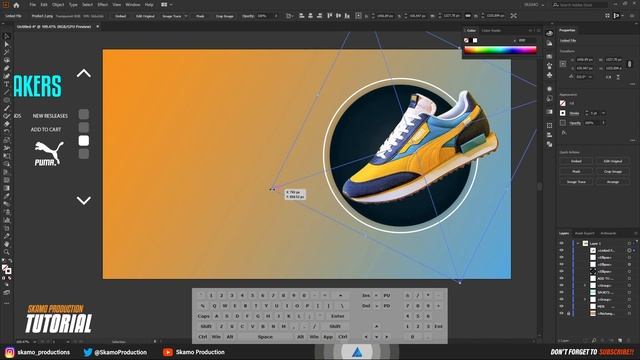Screen dimensions: 640x360
Task: Select the Paintbrush tool
Action: [7, 108]
